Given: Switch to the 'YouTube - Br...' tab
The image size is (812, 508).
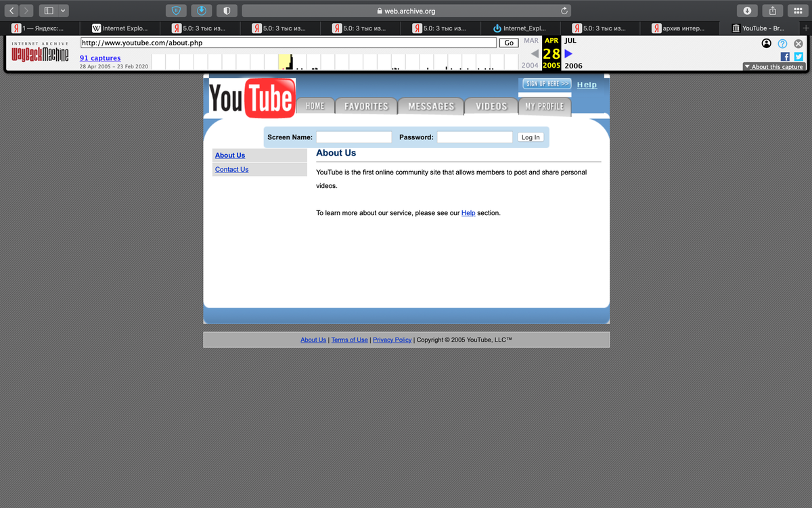Looking at the screenshot, I should 759,28.
